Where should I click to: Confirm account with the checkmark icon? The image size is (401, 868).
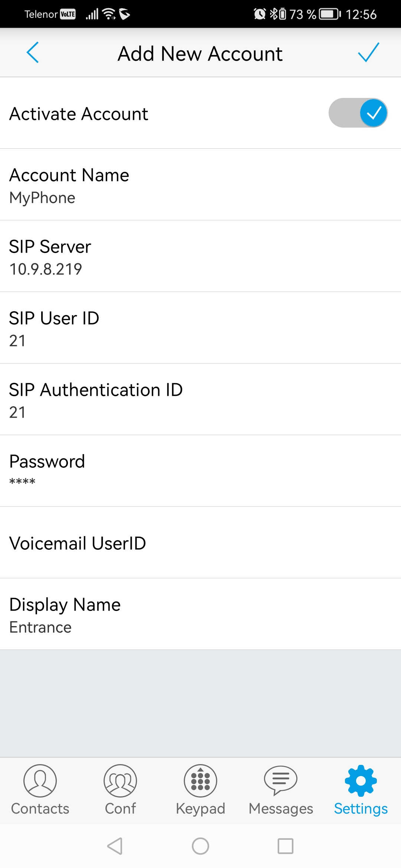pyautogui.click(x=368, y=53)
